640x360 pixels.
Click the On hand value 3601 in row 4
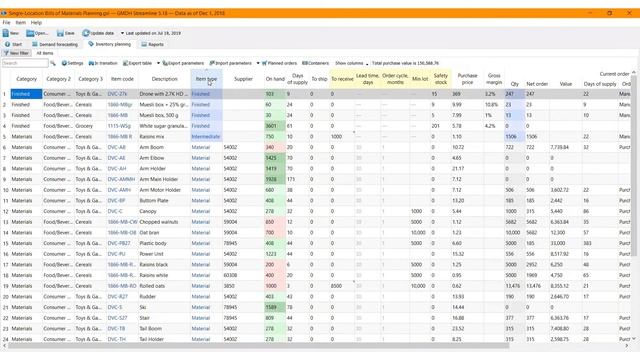275,126
